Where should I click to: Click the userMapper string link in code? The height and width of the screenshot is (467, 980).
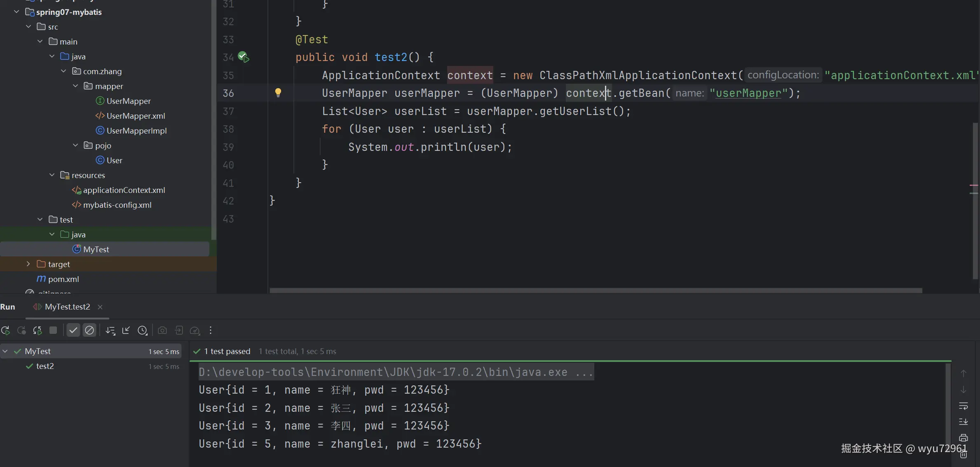click(748, 93)
